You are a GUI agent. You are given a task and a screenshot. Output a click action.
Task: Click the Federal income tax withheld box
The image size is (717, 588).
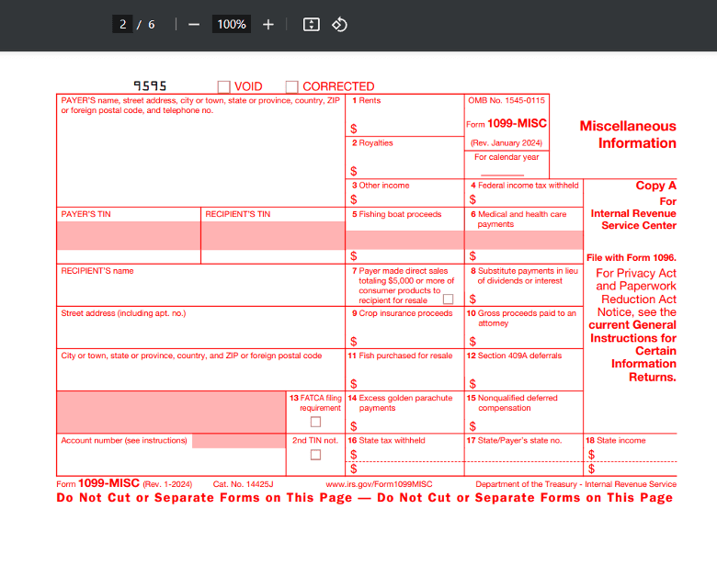524,193
